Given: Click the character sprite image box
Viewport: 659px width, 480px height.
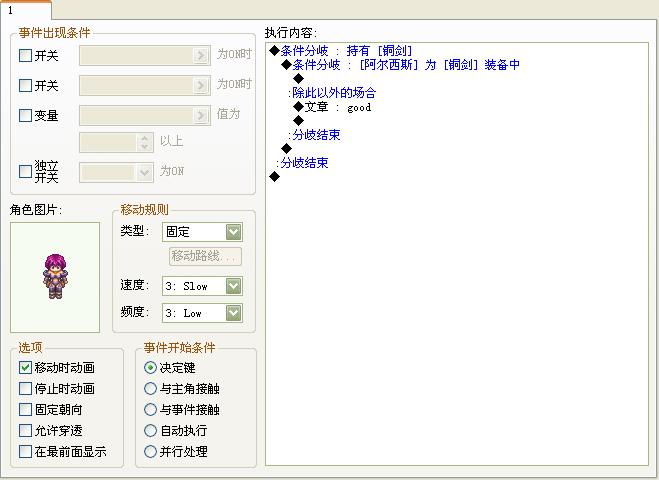Looking at the screenshot, I should tap(55, 277).
